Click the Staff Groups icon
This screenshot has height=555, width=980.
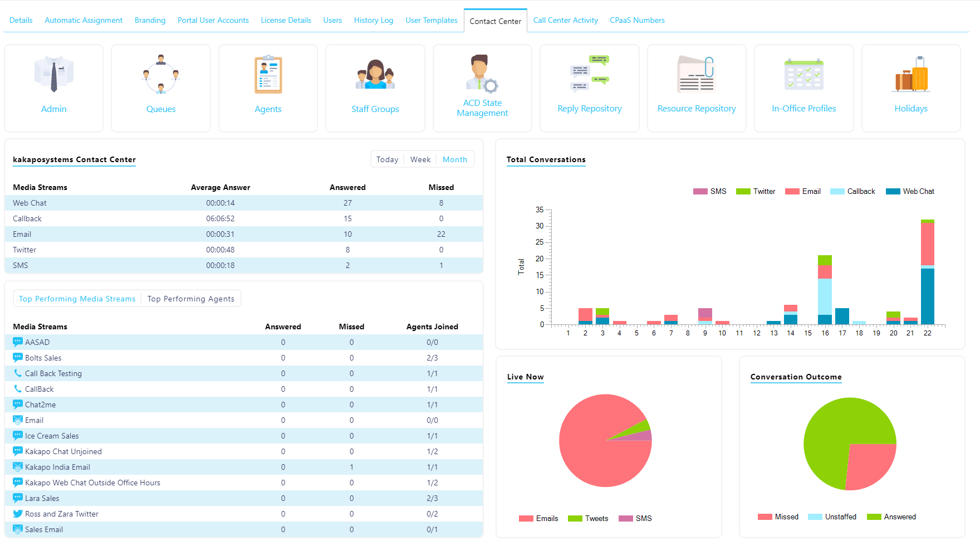click(375, 74)
